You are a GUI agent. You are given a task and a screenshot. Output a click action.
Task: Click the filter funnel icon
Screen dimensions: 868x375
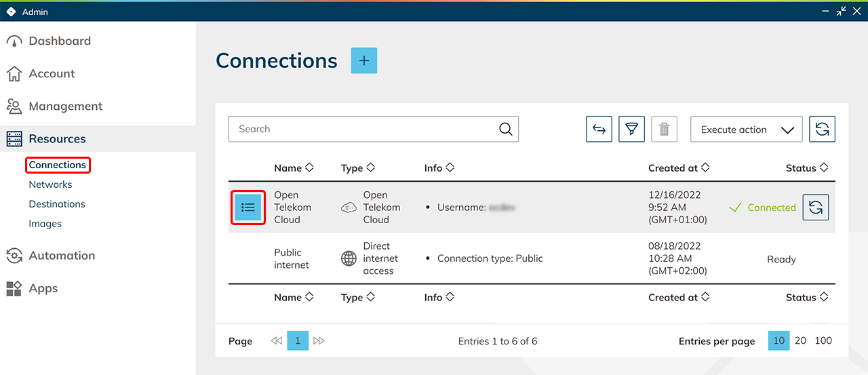coord(631,130)
